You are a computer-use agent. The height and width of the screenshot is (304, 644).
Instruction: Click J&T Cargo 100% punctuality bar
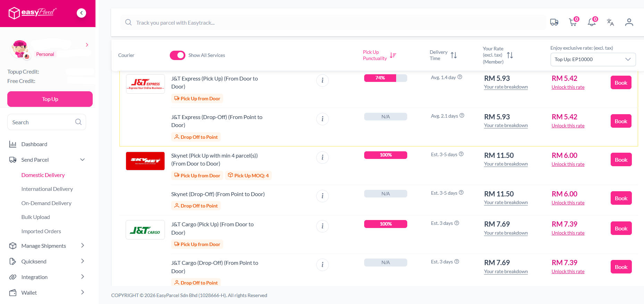[385, 224]
